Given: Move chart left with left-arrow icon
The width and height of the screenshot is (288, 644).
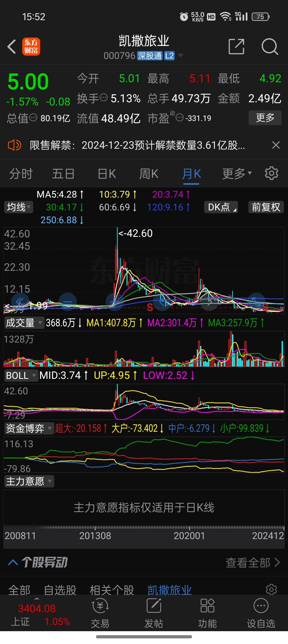Looking at the screenshot, I should click(x=162, y=302).
